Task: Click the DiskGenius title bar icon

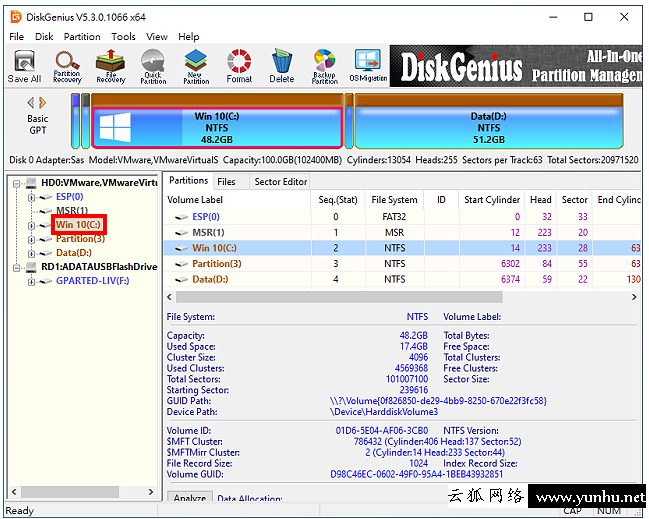Action: click(x=16, y=17)
